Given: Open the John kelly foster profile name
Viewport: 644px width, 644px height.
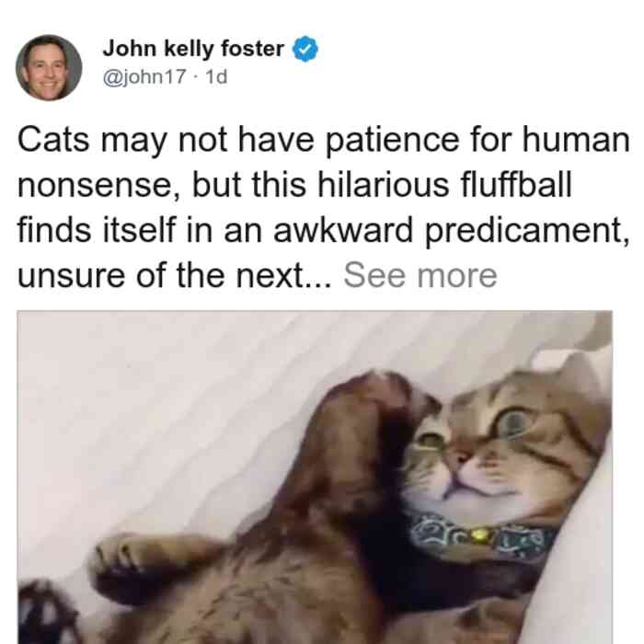Looking at the screenshot, I should point(193,49).
